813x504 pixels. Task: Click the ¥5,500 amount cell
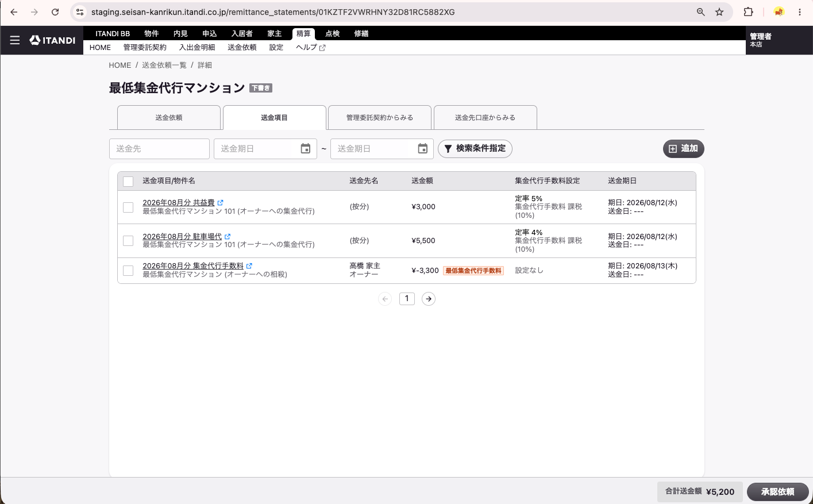423,241
